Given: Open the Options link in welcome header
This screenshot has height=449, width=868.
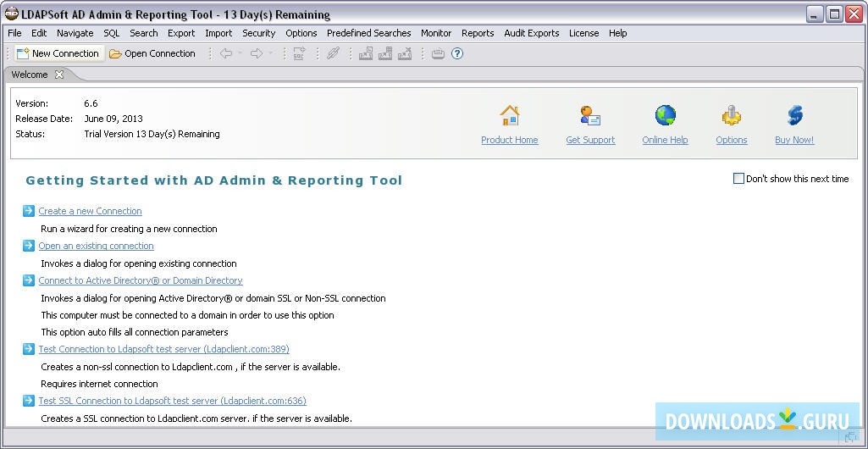Looking at the screenshot, I should (732, 140).
